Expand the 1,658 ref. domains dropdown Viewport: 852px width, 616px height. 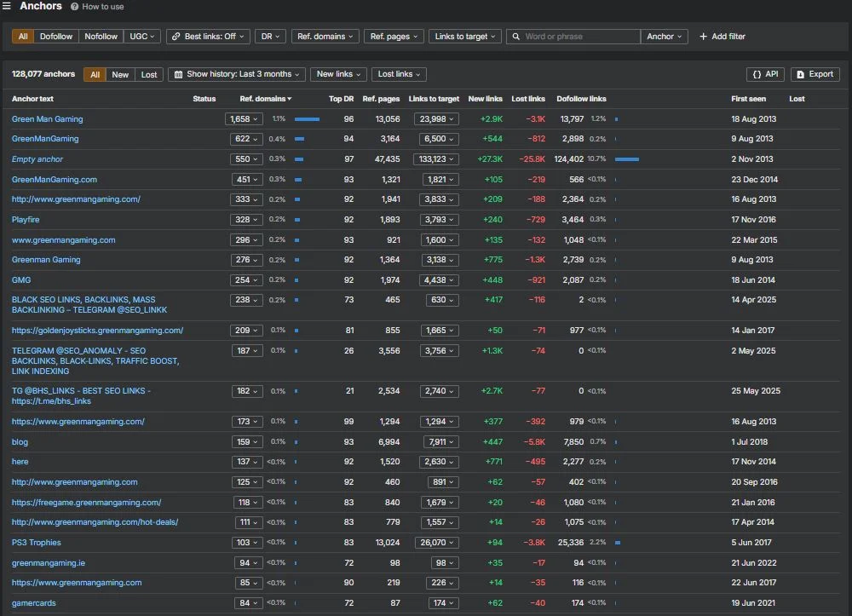pos(244,119)
